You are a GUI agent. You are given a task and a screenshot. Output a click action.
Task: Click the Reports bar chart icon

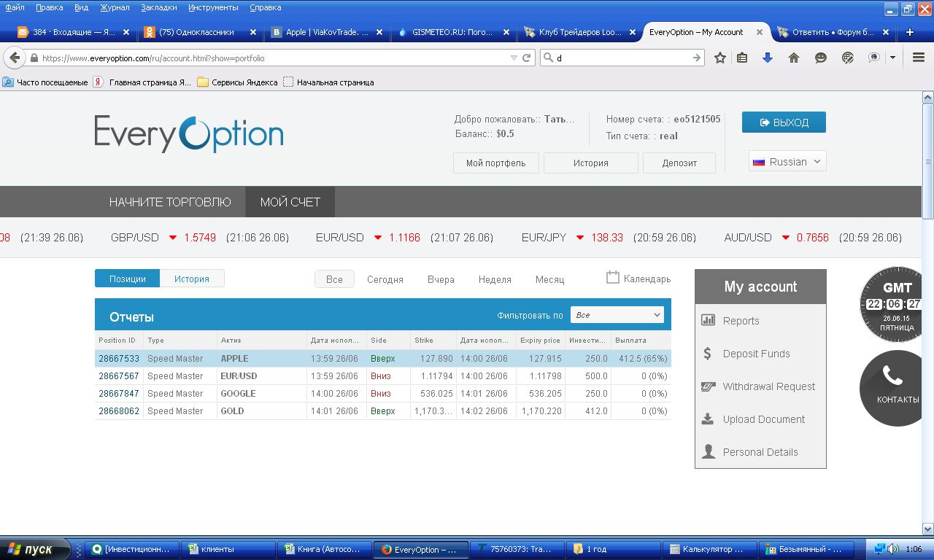pos(708,320)
